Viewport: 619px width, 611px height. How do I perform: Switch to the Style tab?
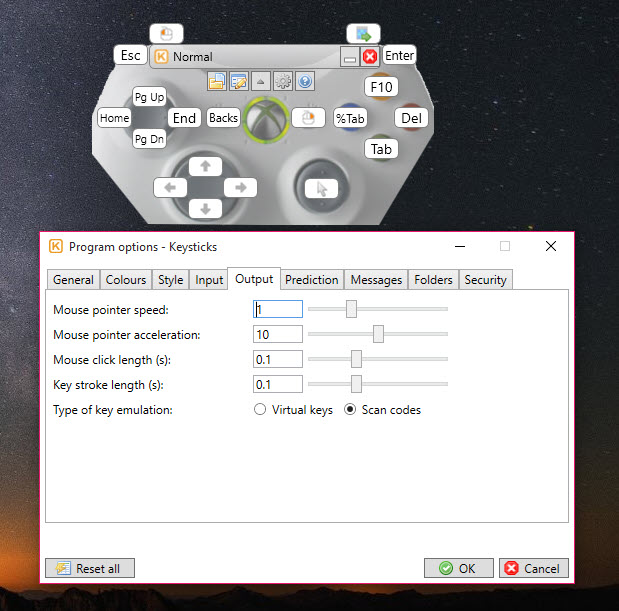pyautogui.click(x=171, y=280)
